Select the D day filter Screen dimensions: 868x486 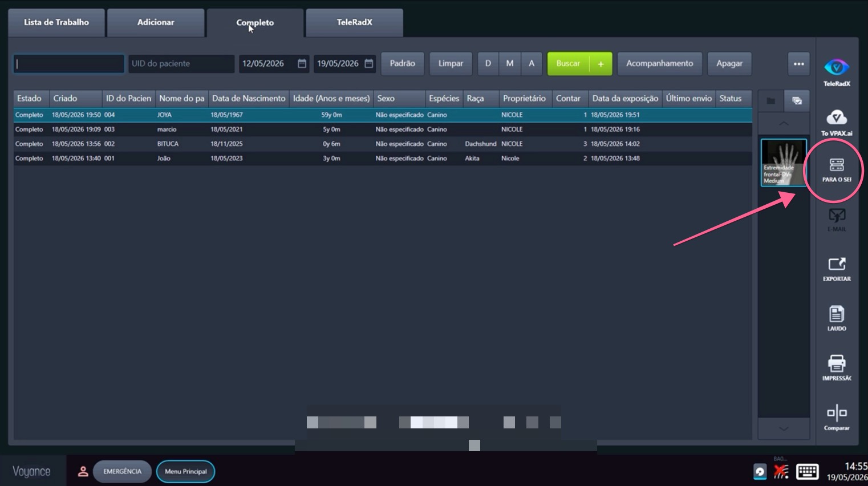(488, 64)
